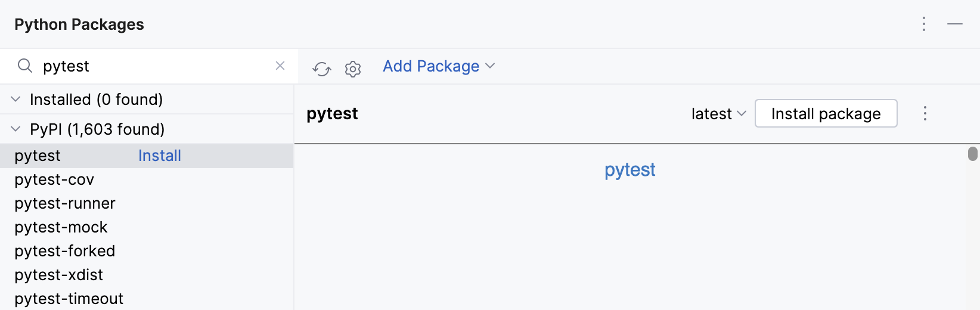Screen dimensions: 980x310
Task: Select the pytest-runner package
Action: point(65,203)
